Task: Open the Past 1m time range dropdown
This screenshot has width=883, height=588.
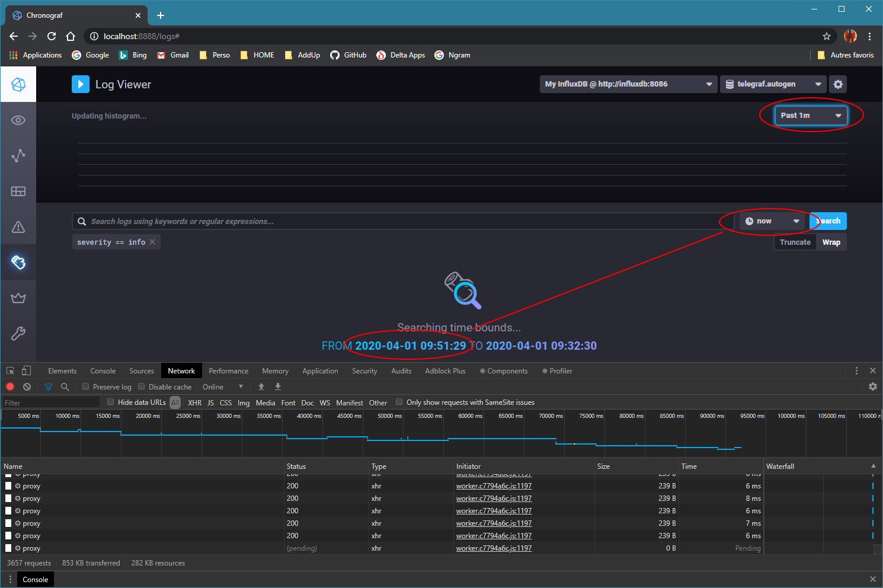Action: tap(811, 115)
